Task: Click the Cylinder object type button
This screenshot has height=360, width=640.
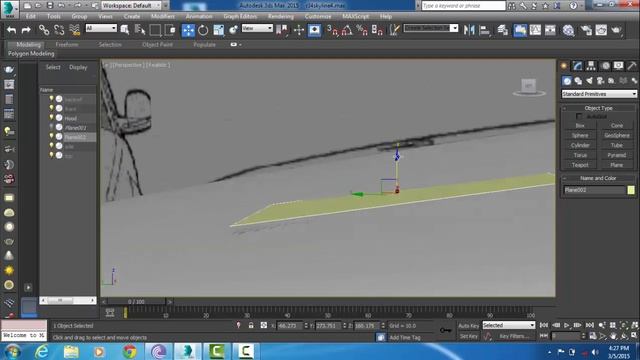Action: pos(580,145)
